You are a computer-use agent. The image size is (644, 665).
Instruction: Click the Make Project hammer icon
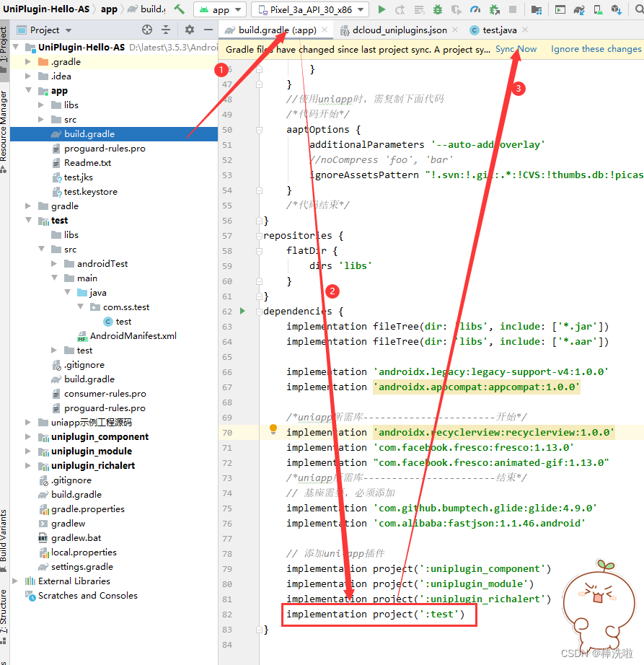click(x=179, y=10)
